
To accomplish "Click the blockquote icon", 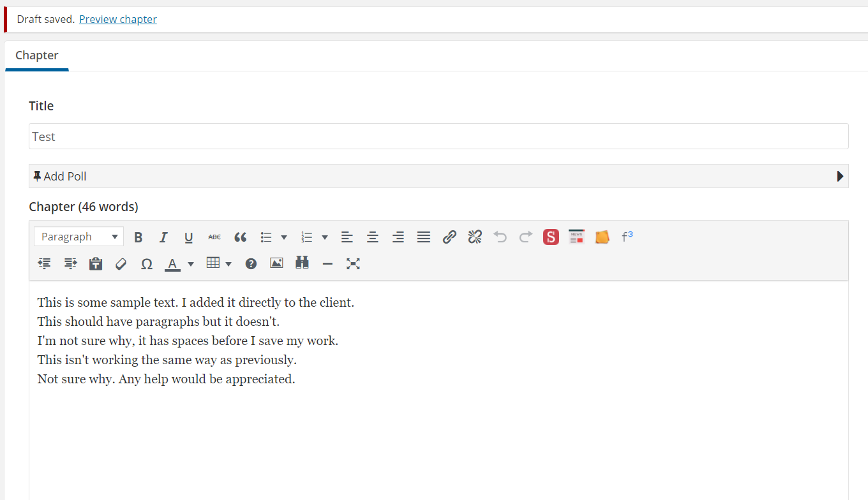I will pyautogui.click(x=240, y=237).
